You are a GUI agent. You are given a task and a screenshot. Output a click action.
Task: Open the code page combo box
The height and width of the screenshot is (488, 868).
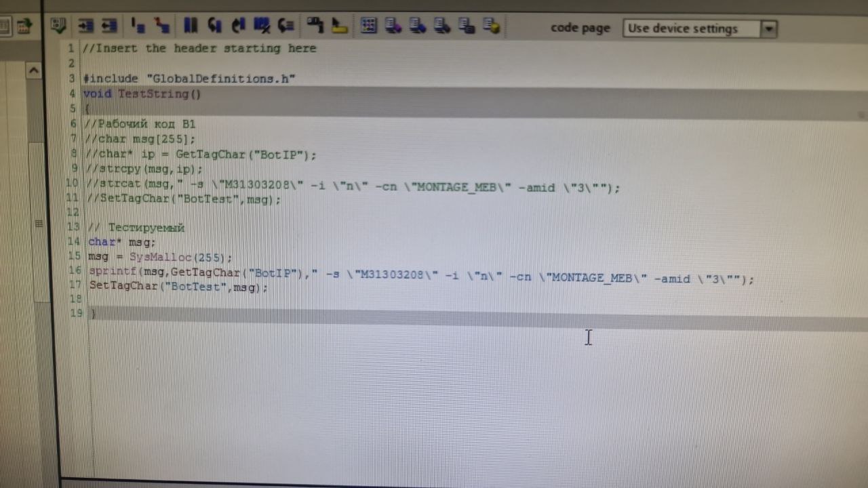pyautogui.click(x=699, y=28)
